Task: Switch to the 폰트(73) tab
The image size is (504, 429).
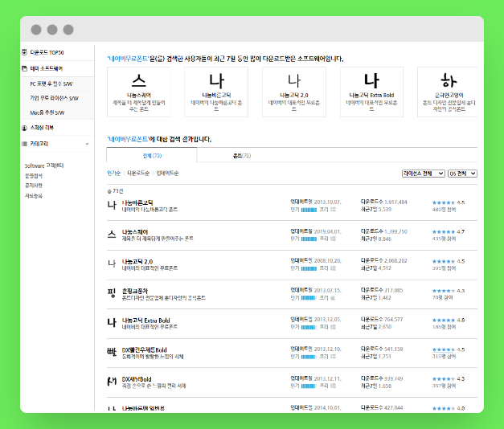Action: [242, 156]
